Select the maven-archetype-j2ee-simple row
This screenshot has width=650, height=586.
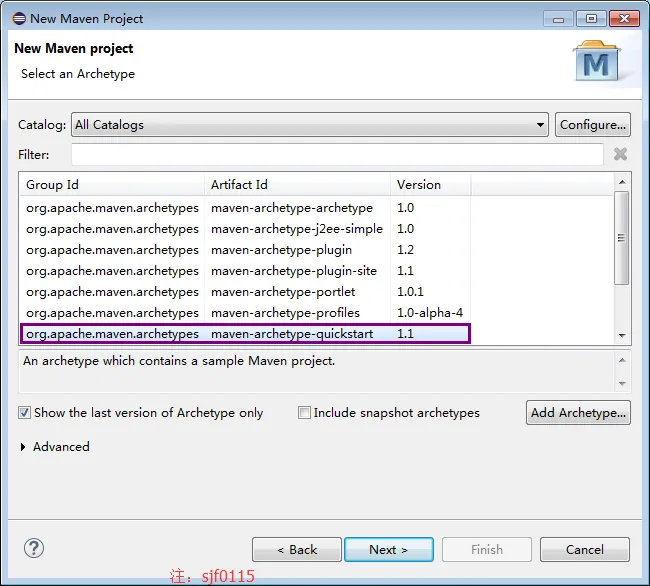pyautogui.click(x=245, y=229)
